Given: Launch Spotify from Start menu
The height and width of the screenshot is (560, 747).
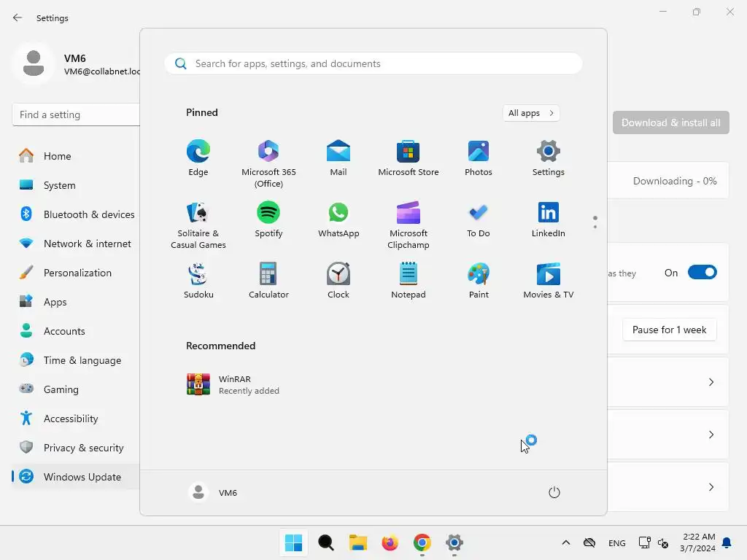Looking at the screenshot, I should [x=268, y=219].
